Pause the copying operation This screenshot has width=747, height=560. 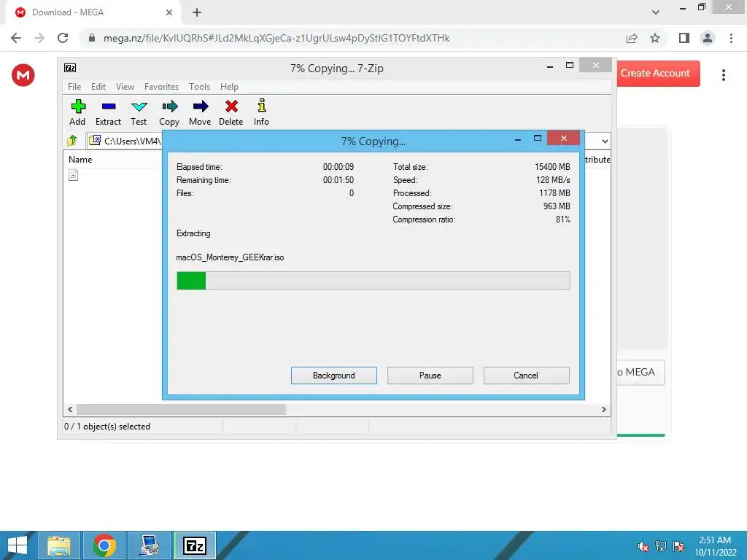430,376
